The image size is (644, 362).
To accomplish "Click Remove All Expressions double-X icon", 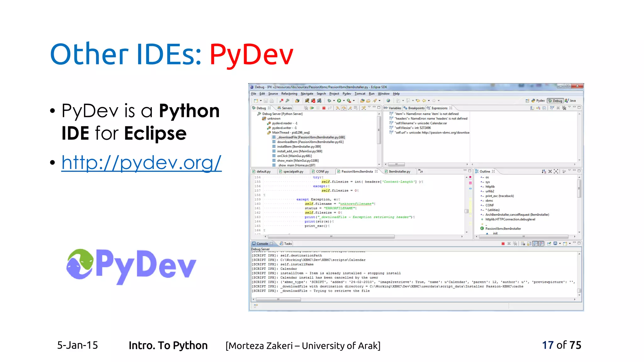I will point(564,108).
